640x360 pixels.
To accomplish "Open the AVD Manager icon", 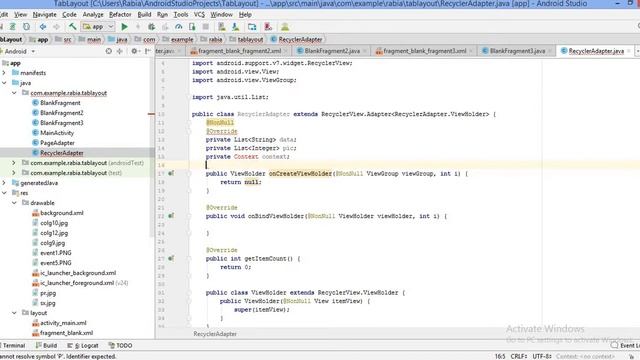I will pyautogui.click(x=222, y=27).
